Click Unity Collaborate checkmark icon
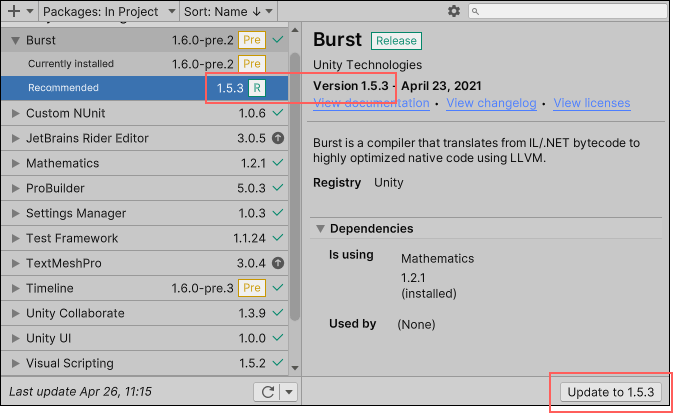This screenshot has height=414, width=675. click(x=278, y=312)
